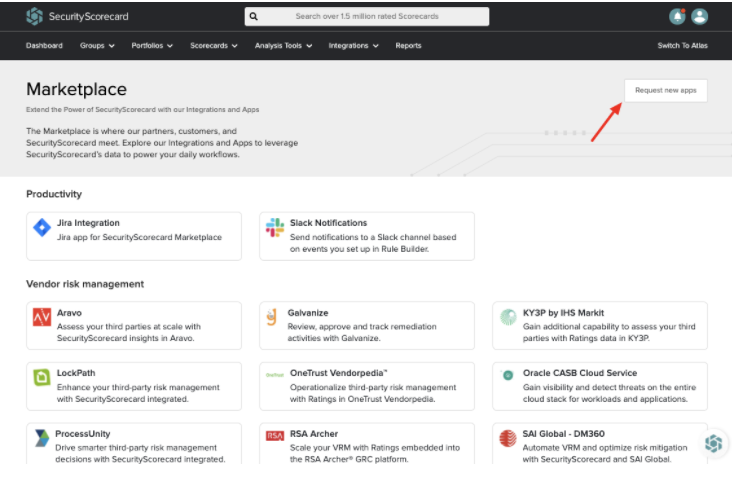Select the Oracle CASB Cloud Service title
The height and width of the screenshot is (480, 732).
pos(580,373)
